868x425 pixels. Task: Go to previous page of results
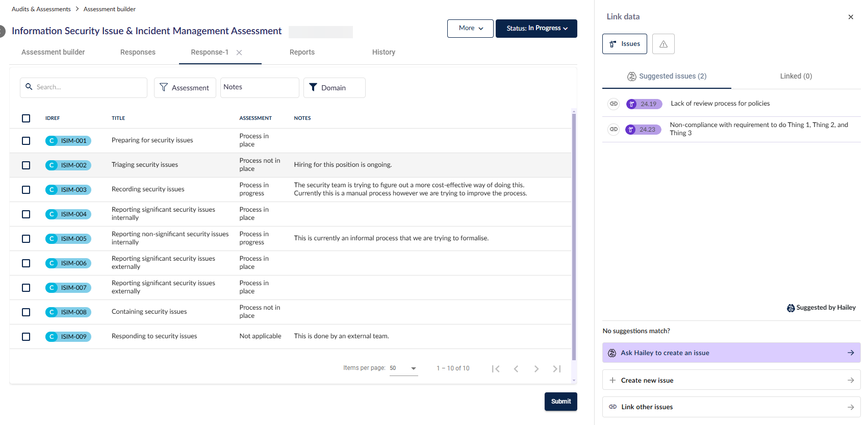click(x=516, y=369)
